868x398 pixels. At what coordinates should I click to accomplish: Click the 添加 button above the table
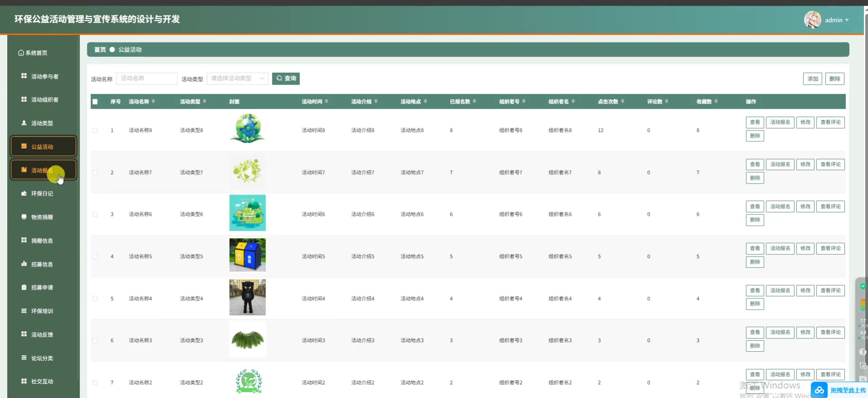813,79
